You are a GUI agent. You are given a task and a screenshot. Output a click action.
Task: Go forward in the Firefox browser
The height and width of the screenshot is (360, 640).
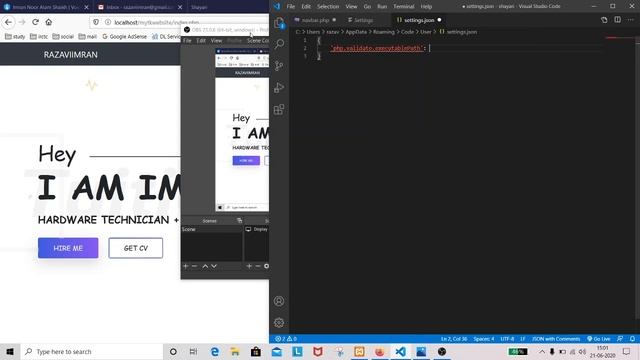tap(22, 22)
